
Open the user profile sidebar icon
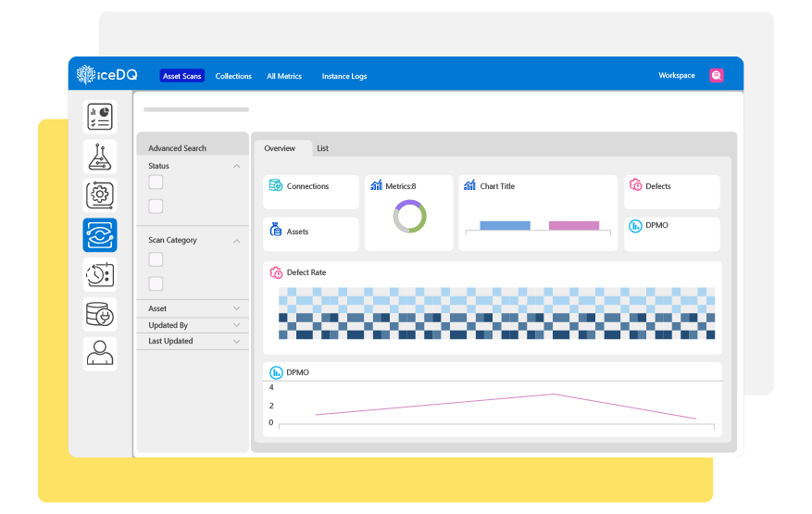pos(100,354)
